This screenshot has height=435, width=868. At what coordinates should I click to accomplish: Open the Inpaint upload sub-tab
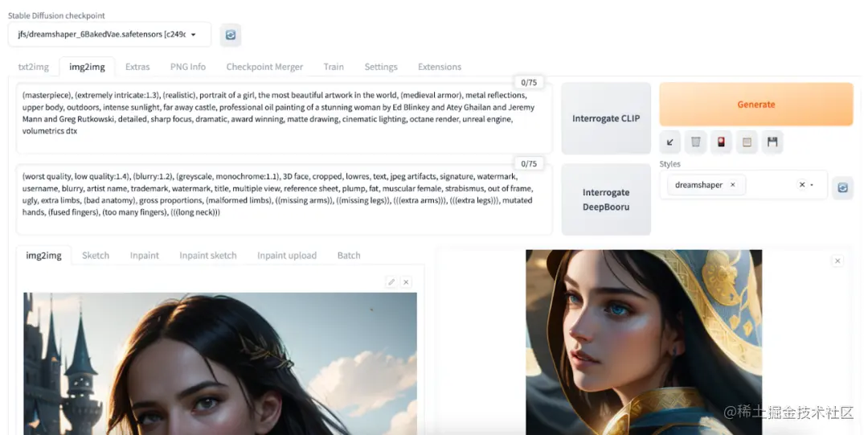coord(287,256)
